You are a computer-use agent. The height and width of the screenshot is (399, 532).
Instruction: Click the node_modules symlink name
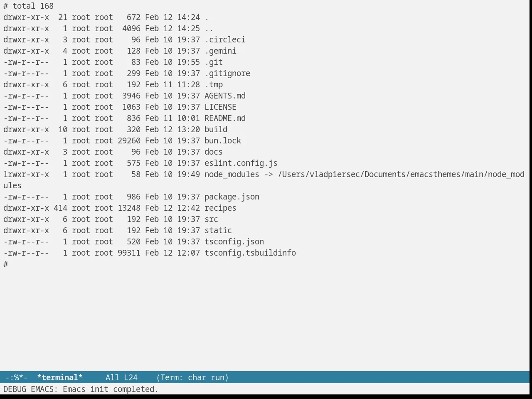click(232, 174)
